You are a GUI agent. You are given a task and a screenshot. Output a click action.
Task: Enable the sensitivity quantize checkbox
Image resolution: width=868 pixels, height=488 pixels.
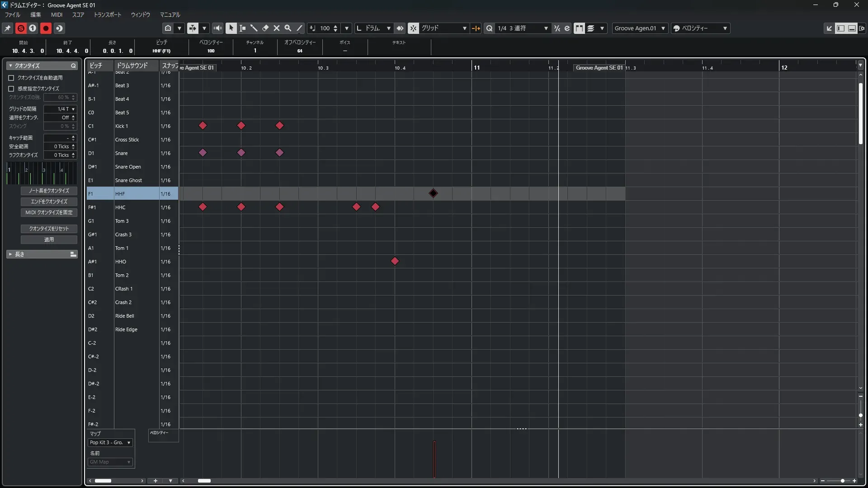pyautogui.click(x=11, y=89)
